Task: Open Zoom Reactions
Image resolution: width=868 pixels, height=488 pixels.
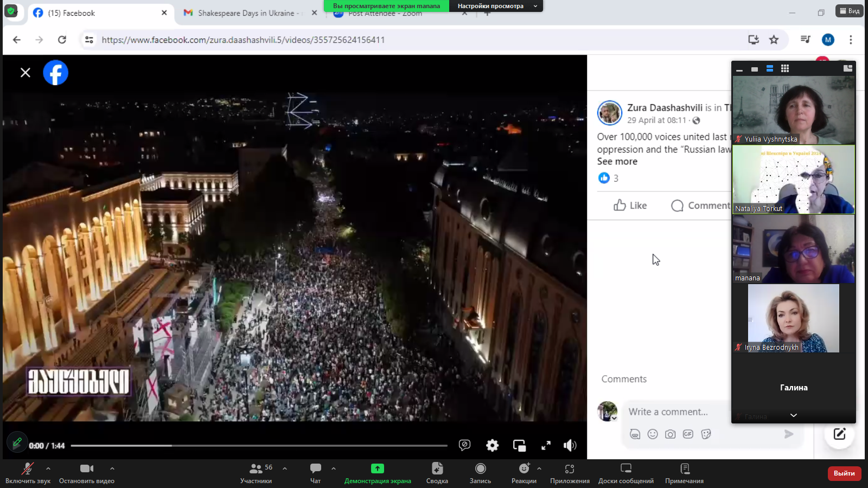Action: click(x=524, y=472)
